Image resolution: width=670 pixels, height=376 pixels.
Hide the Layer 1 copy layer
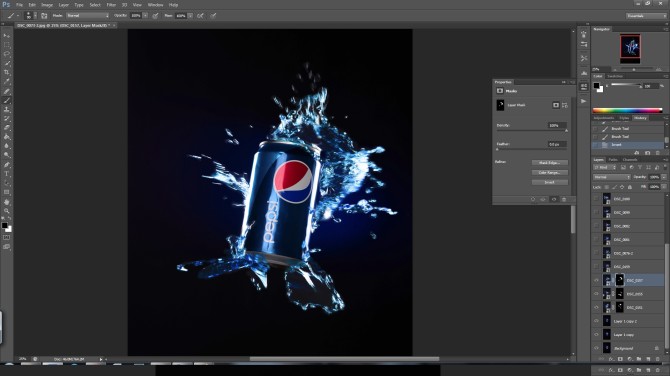pos(596,335)
